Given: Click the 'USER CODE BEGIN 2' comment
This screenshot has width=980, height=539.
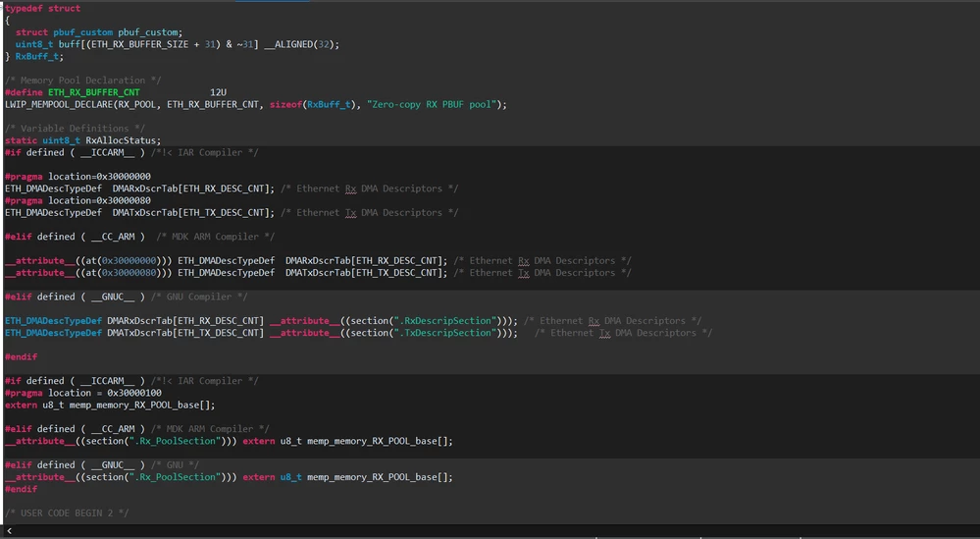Looking at the screenshot, I should click(x=67, y=513).
